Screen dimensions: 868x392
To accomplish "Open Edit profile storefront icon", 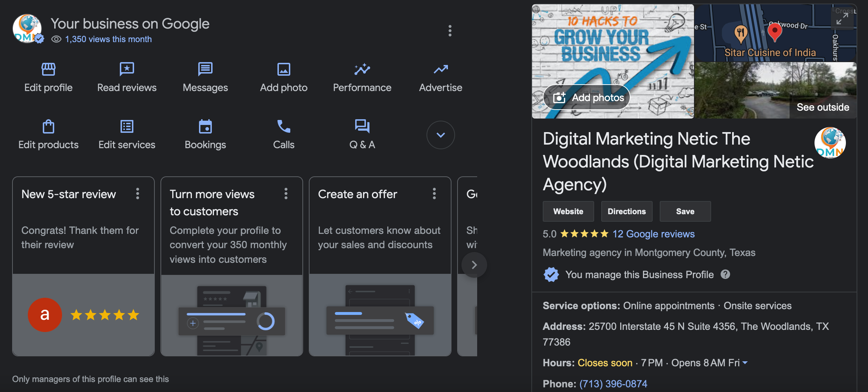I will 48,69.
